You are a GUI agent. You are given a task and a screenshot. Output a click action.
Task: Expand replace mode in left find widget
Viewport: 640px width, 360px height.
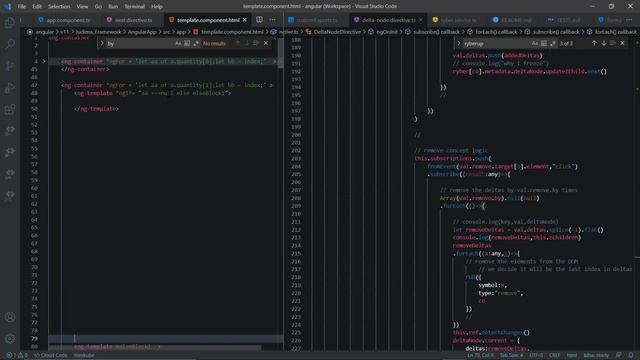point(102,43)
